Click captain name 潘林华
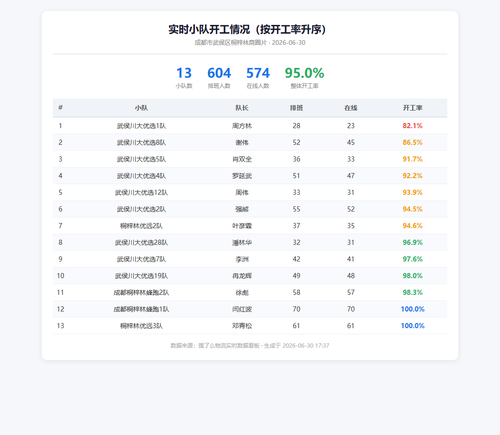This screenshot has width=500, height=435. [242, 243]
